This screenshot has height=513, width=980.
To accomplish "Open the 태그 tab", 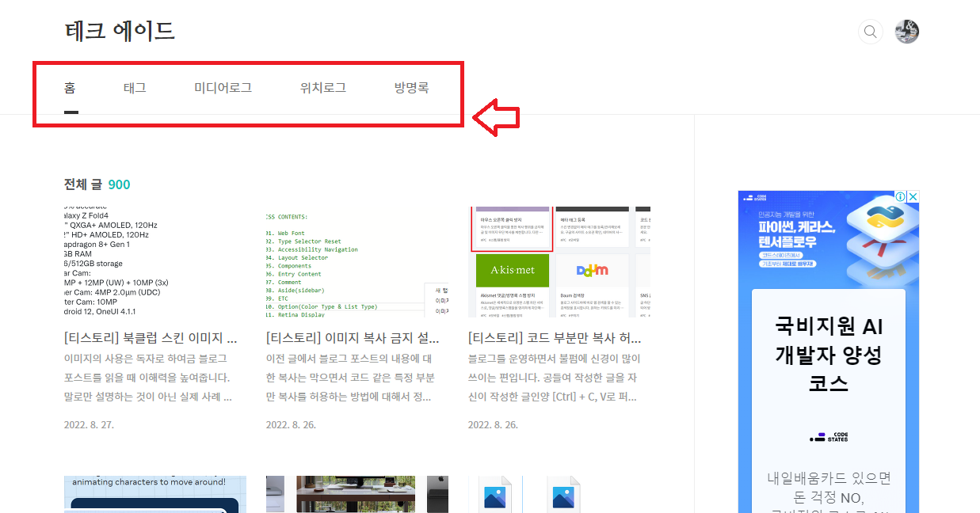I will 135,88.
